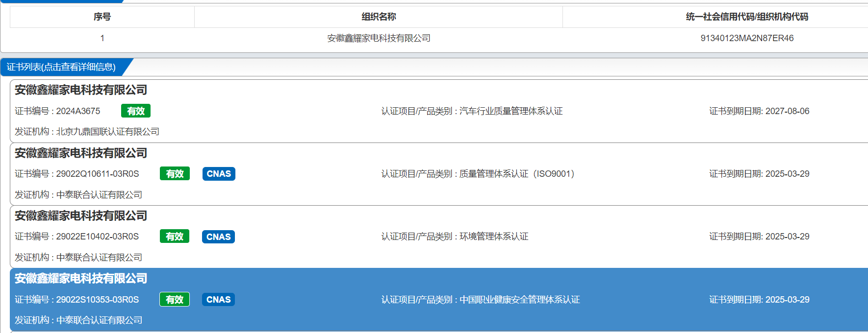Image resolution: width=868 pixels, height=333 pixels.
Task: Open company title of certificate 29022Q10611-03R0S
Action: [x=81, y=153]
